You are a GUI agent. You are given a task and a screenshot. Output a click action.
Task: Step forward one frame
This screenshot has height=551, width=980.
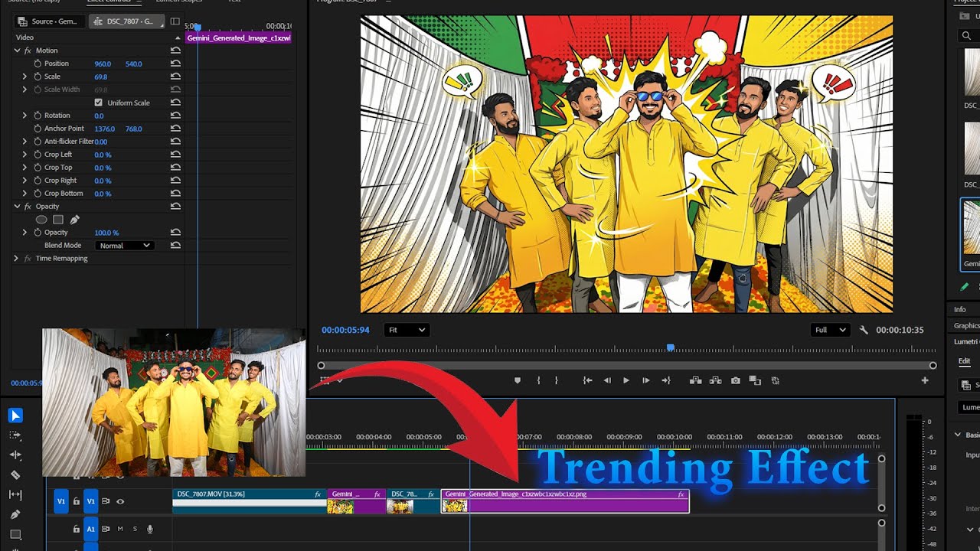tap(646, 380)
